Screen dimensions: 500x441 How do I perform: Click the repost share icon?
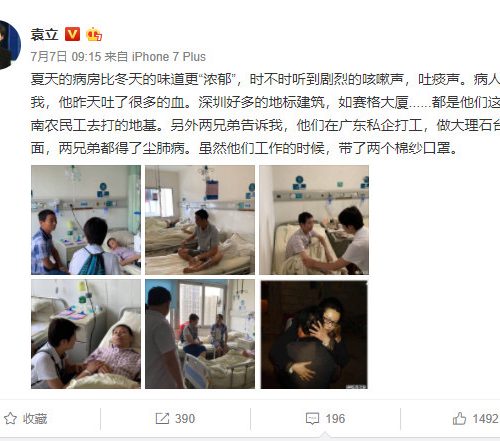pos(162,418)
